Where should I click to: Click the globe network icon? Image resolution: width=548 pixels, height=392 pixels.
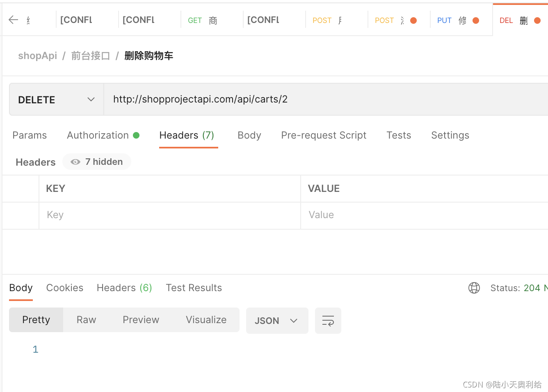point(474,288)
